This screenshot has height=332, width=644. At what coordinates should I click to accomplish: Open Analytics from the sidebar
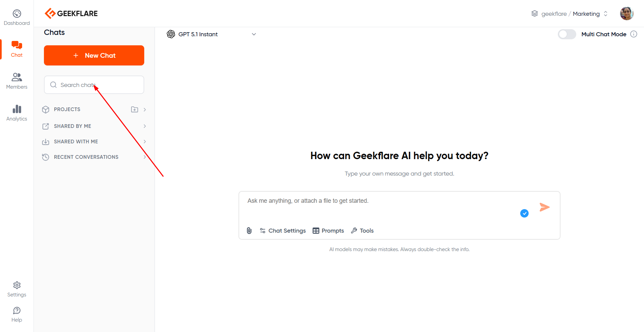click(16, 112)
